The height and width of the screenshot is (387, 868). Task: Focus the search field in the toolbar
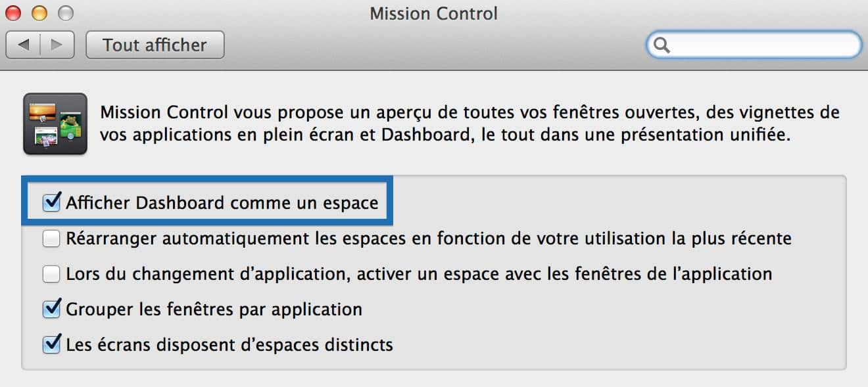coord(754,45)
